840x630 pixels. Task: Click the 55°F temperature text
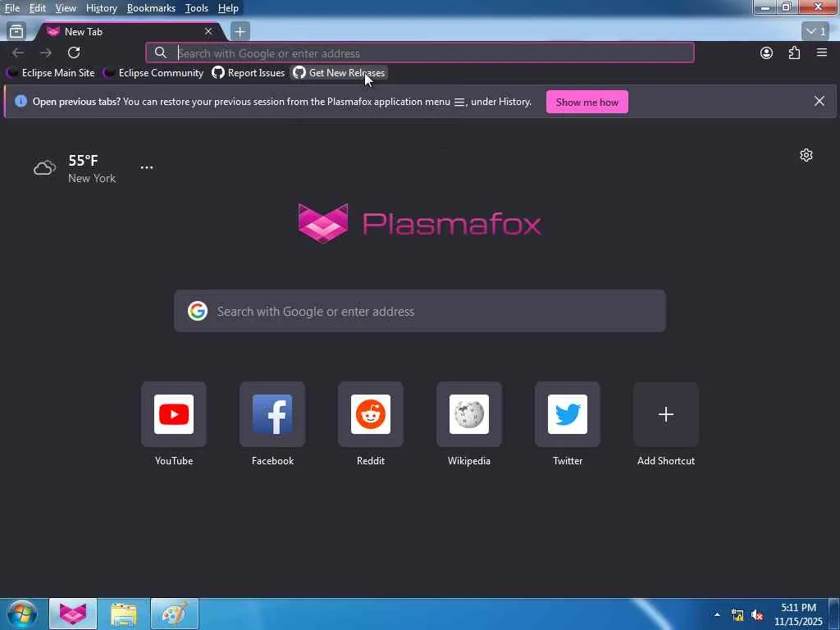[83, 160]
